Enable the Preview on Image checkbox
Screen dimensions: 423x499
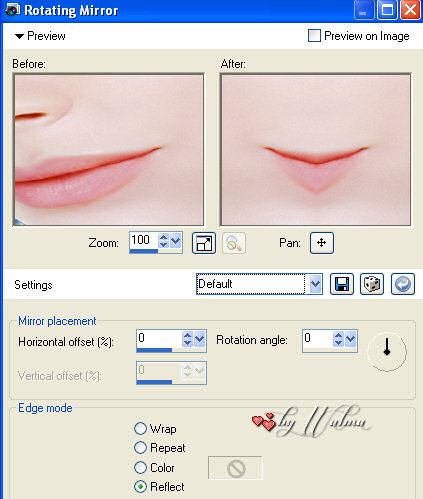coord(314,35)
